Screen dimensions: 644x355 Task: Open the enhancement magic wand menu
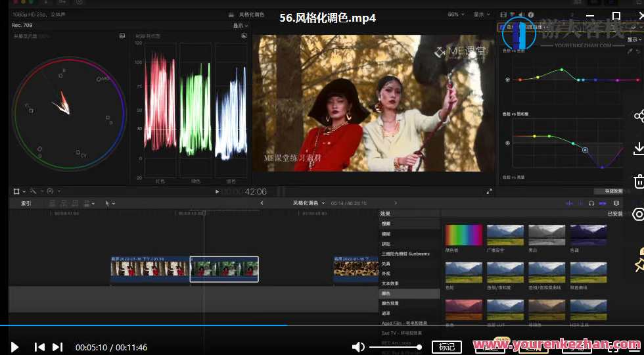pyautogui.click(x=35, y=191)
